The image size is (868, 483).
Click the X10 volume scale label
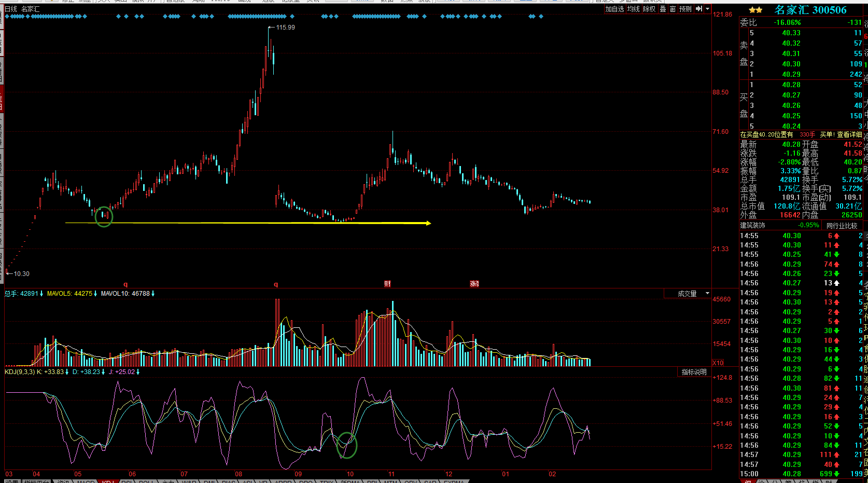pos(718,363)
